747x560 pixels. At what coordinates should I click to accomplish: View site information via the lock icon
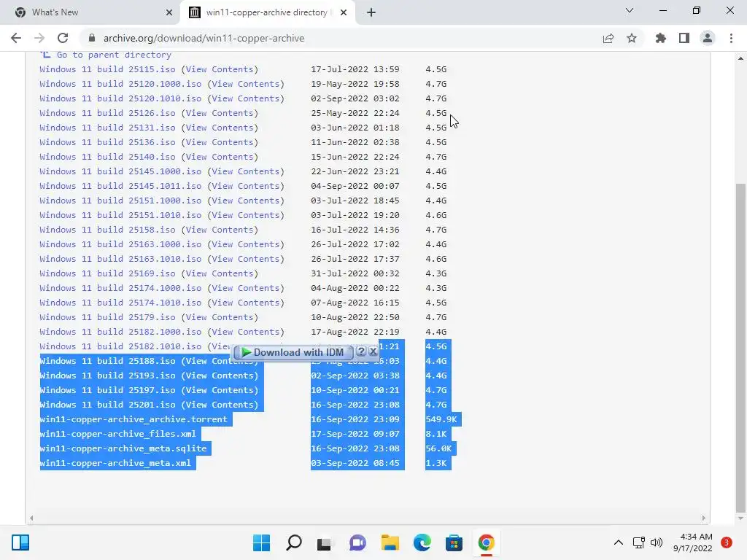(92, 38)
